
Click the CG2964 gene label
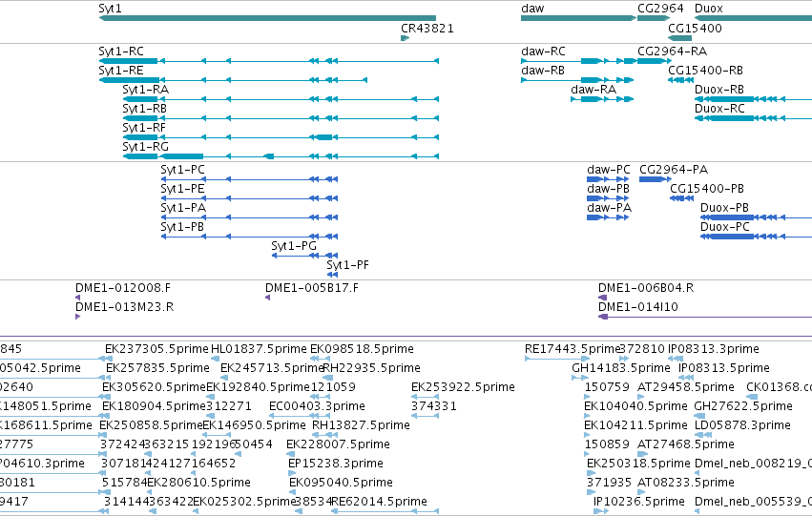click(x=660, y=9)
